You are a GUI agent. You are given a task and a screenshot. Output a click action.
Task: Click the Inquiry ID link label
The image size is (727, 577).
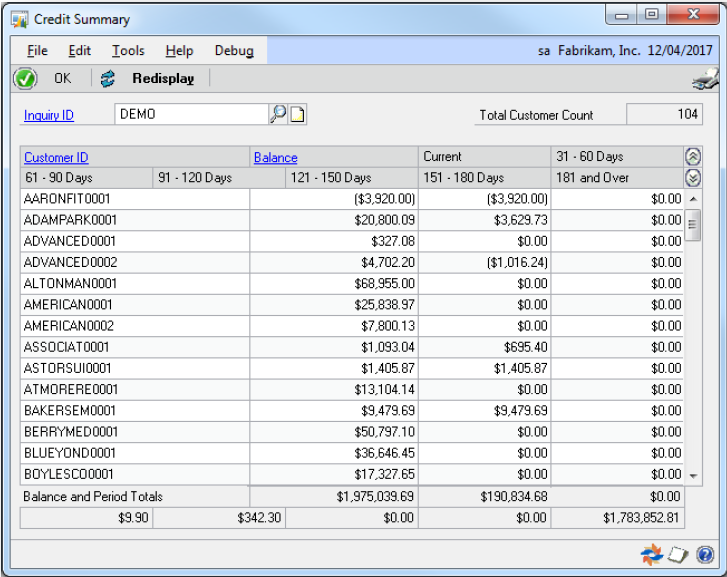pos(49,115)
